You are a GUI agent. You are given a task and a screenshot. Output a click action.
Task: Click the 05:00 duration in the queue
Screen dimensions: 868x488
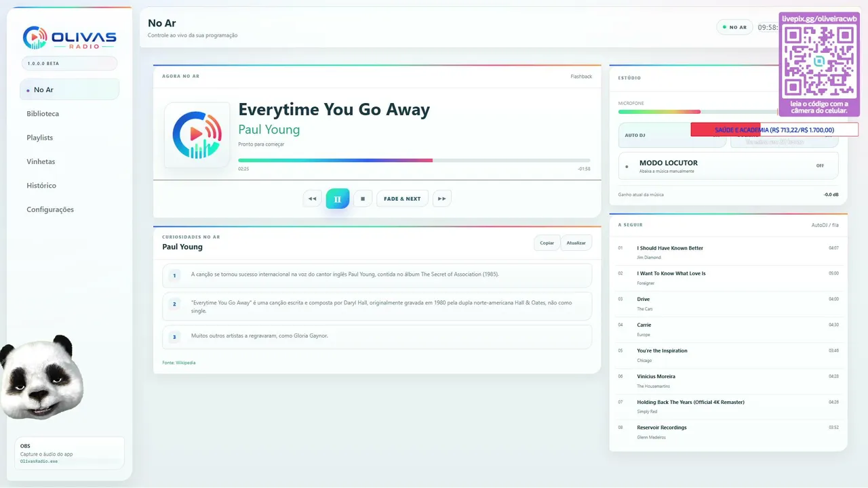click(833, 273)
